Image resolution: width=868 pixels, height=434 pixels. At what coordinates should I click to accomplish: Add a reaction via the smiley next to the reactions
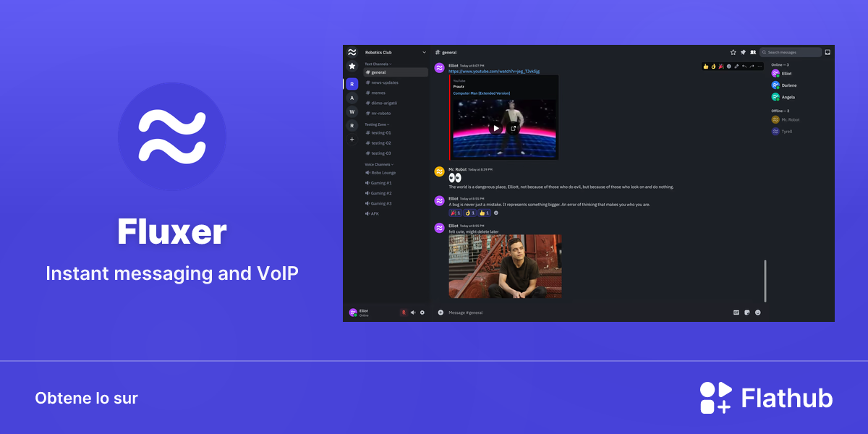(x=495, y=213)
